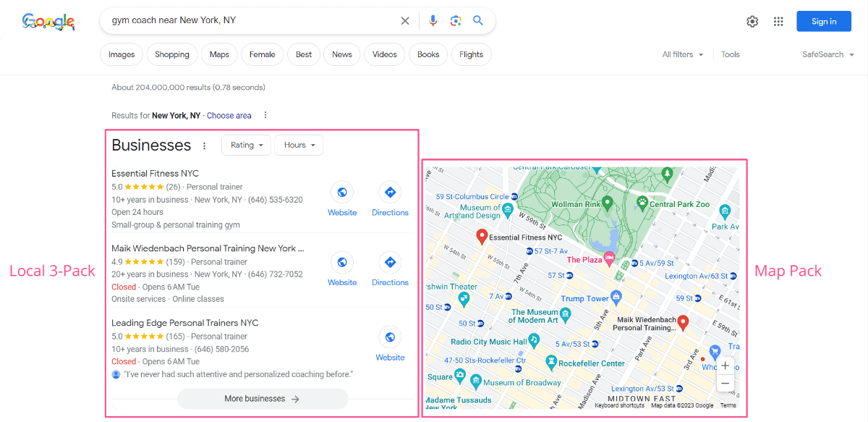Click 59 St-Columbus Circle subway marker
Image resolution: width=868 pixels, height=422 pixels.
coord(515,196)
